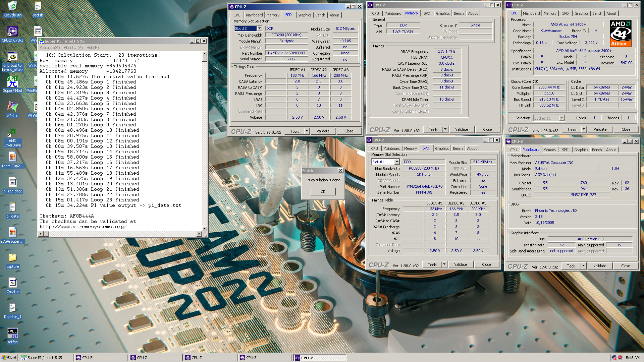Switch to Graphics tab in Memory window

pyautogui.click(x=443, y=13)
